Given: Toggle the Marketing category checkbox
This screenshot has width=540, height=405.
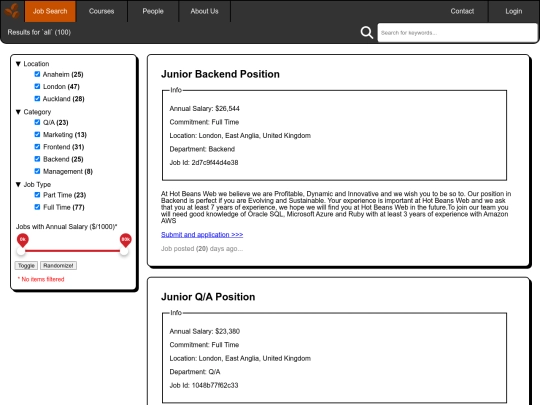Looking at the screenshot, I should pyautogui.click(x=37, y=134).
